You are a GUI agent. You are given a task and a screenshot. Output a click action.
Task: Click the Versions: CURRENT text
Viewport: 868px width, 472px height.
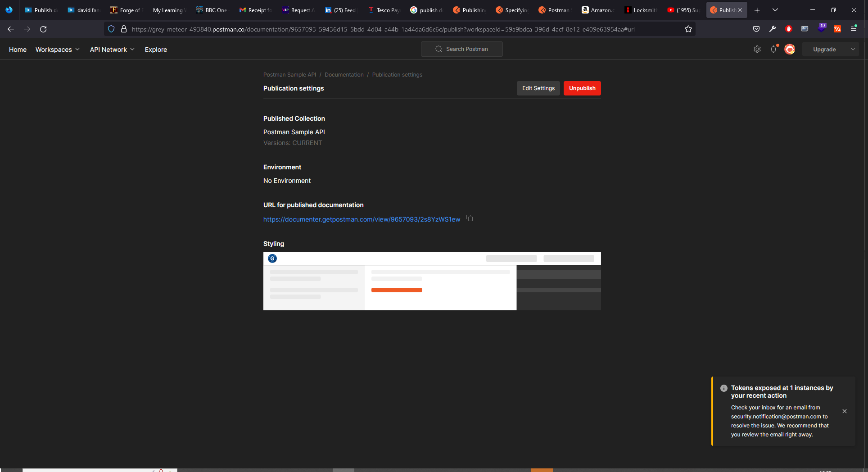click(x=293, y=143)
